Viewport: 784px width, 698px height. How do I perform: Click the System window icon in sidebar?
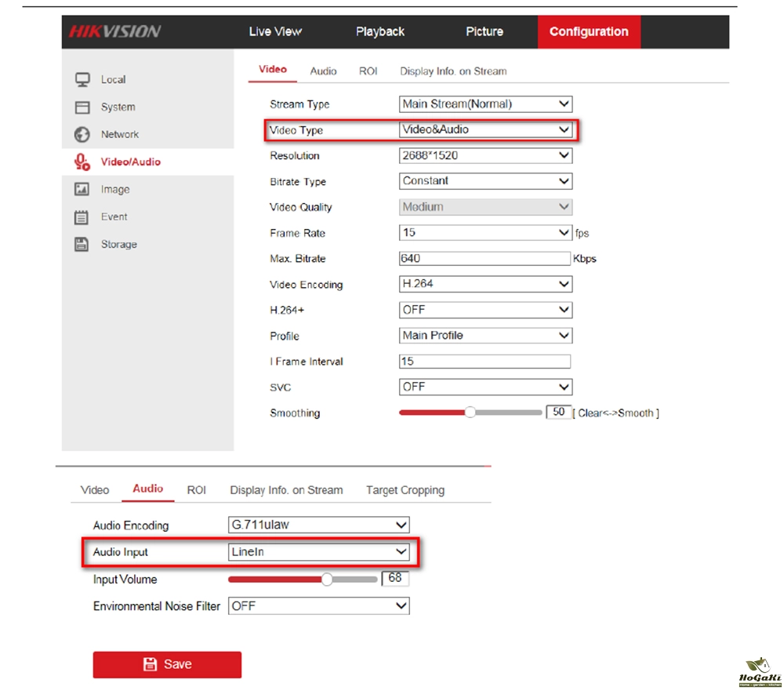coord(82,107)
